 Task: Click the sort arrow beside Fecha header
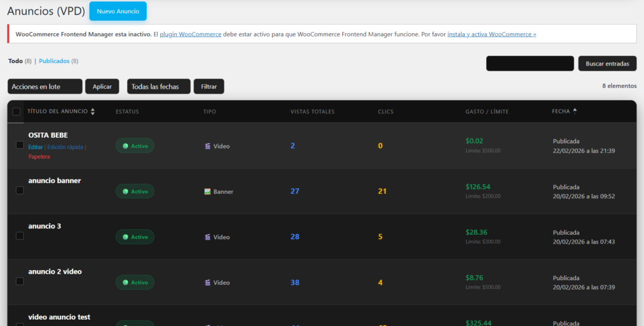pyautogui.click(x=575, y=111)
